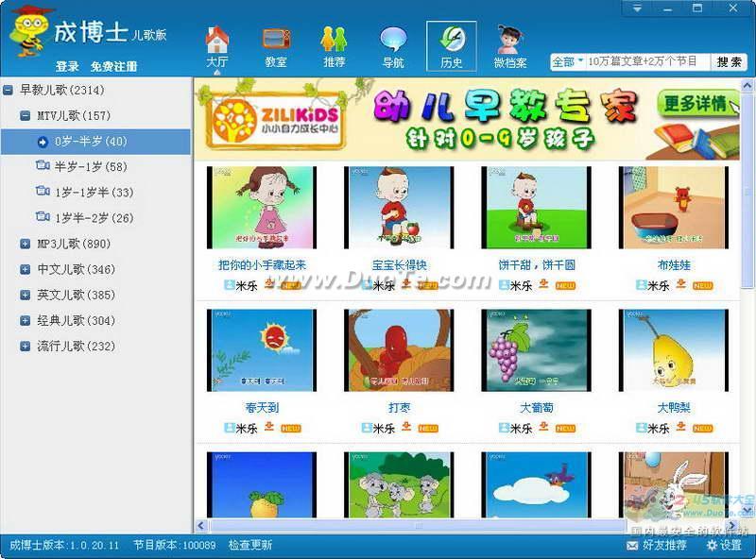This screenshot has height=559, width=756.
Task: Open the title bar dropdown menu arrow
Action: (x=637, y=8)
